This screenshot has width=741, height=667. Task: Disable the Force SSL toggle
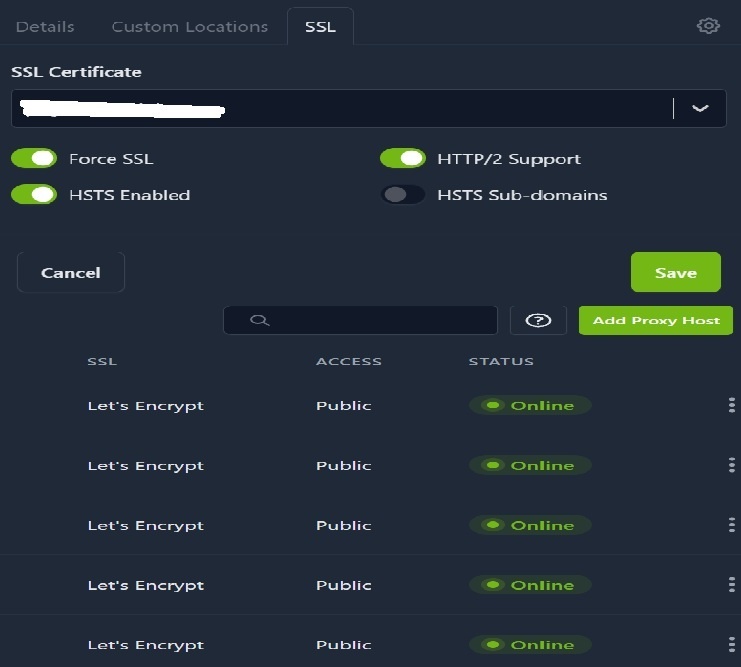[x=34, y=158]
